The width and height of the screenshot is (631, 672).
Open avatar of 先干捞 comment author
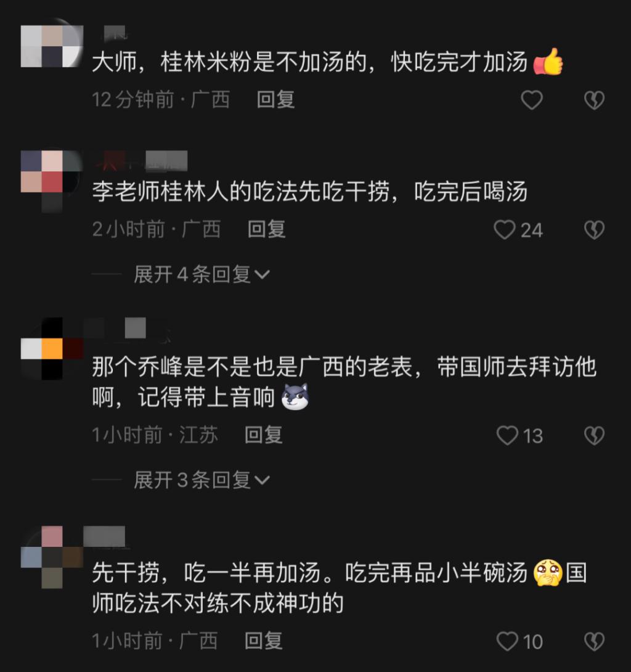pyautogui.click(x=52, y=557)
